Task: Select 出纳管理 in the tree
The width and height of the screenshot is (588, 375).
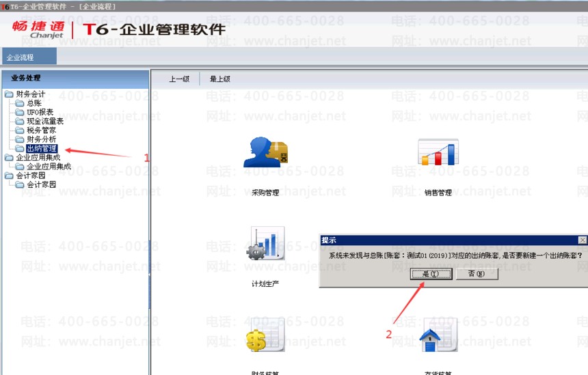Action: tap(42, 149)
